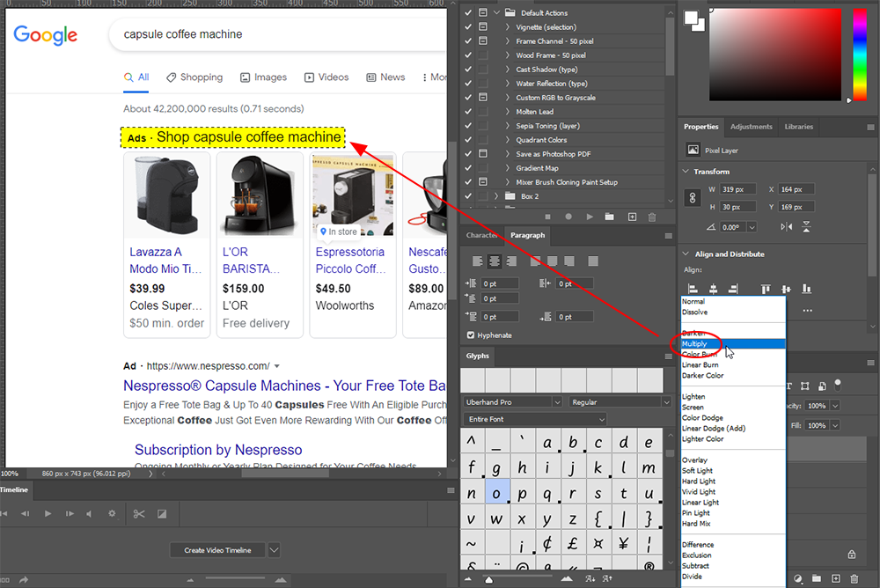Screen dimensions: 880x588
Task: Flip vertical in Transform section
Action: tap(806, 227)
